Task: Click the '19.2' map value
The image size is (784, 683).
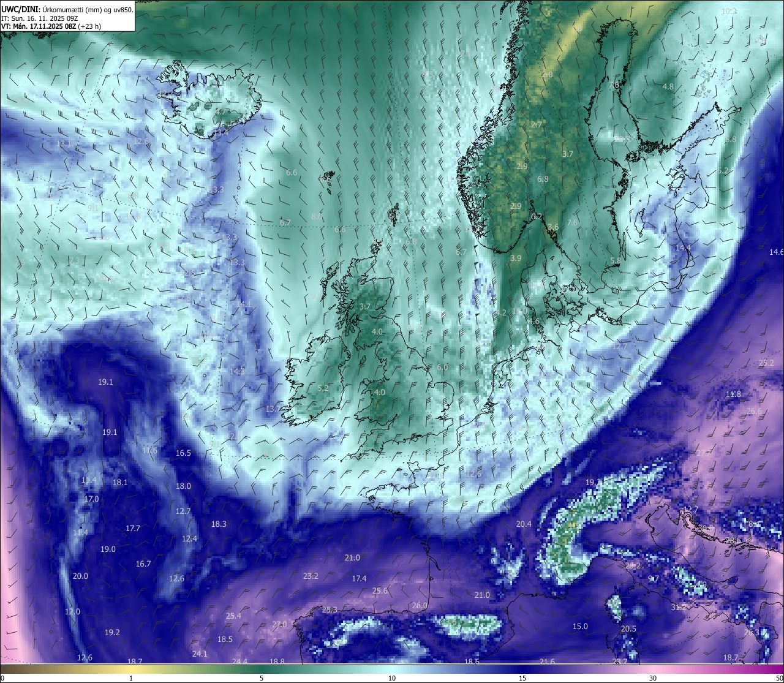Action: pos(112,632)
